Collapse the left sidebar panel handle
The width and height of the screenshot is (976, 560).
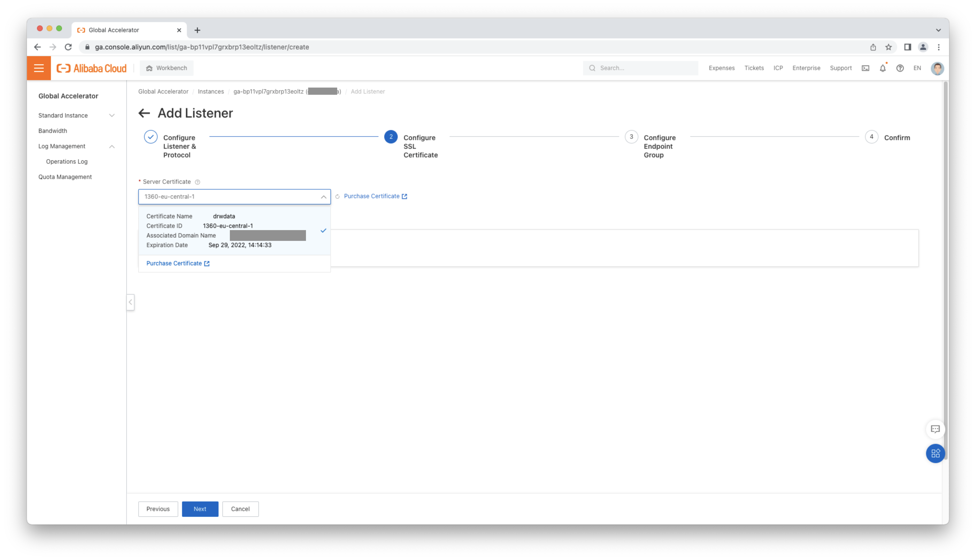[130, 302]
